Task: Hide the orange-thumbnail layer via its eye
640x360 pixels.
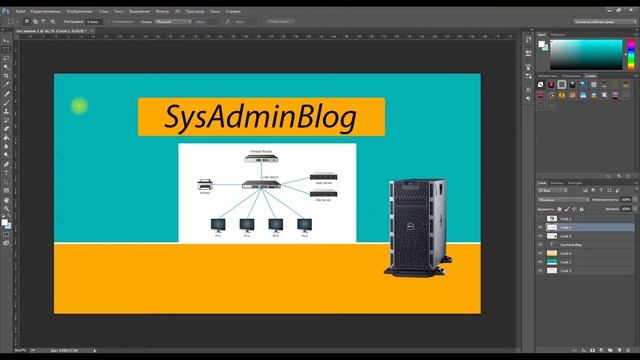Action: (540, 253)
